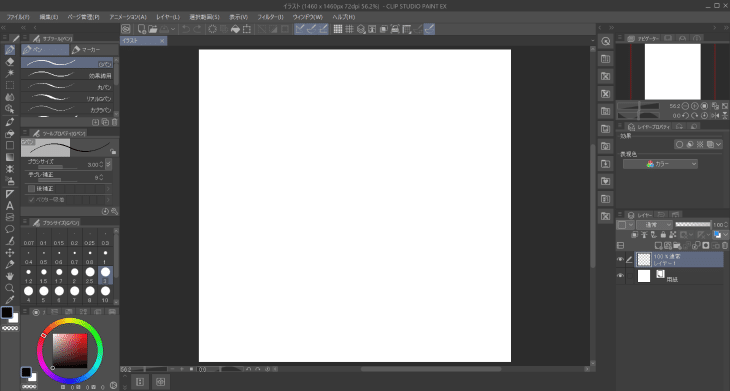This screenshot has height=391, width=730.
Task: Toggle the Snap to Ruler button
Action: coord(300,29)
